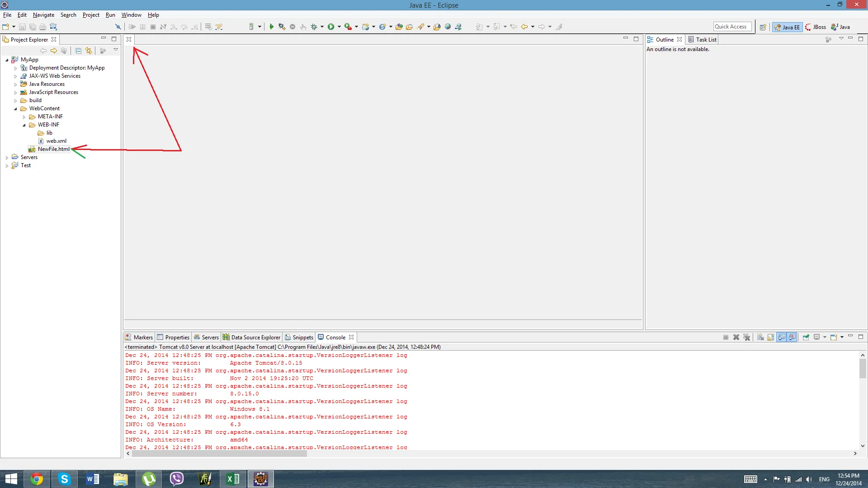Open Skype from the taskbar
Image resolution: width=868 pixels, height=488 pixels.
point(65,479)
